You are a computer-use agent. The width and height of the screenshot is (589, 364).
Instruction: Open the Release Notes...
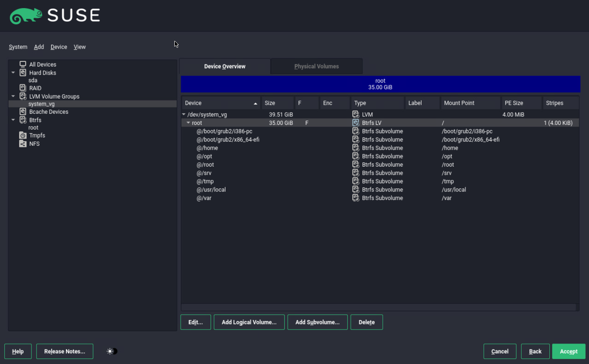[x=65, y=351]
